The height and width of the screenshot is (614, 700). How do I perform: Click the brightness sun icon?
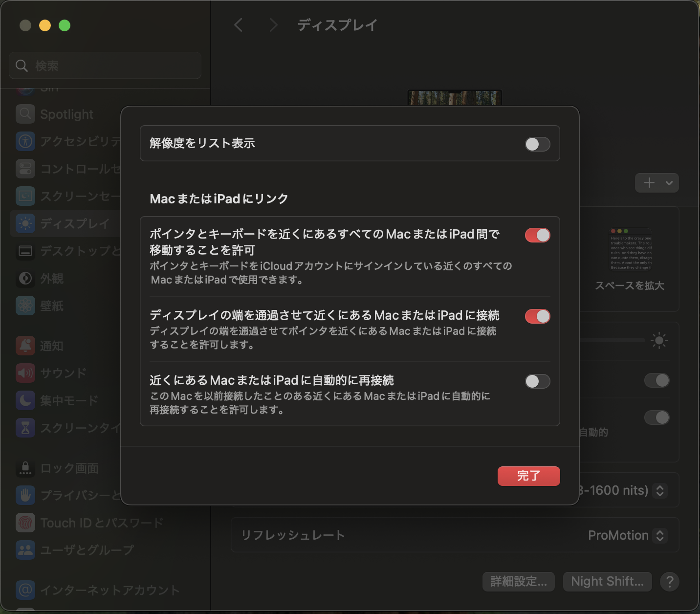pos(658,341)
